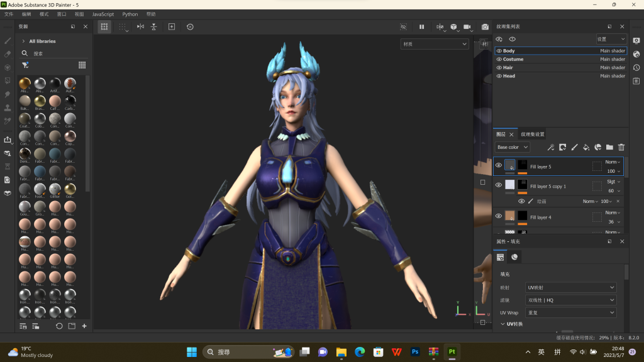Screen dimensions: 644x362
Task: Switch to the 纹理集设置 tab
Action: pos(533,134)
